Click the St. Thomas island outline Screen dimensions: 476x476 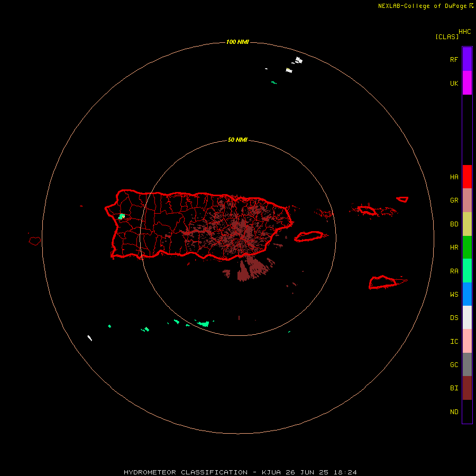(x=367, y=210)
